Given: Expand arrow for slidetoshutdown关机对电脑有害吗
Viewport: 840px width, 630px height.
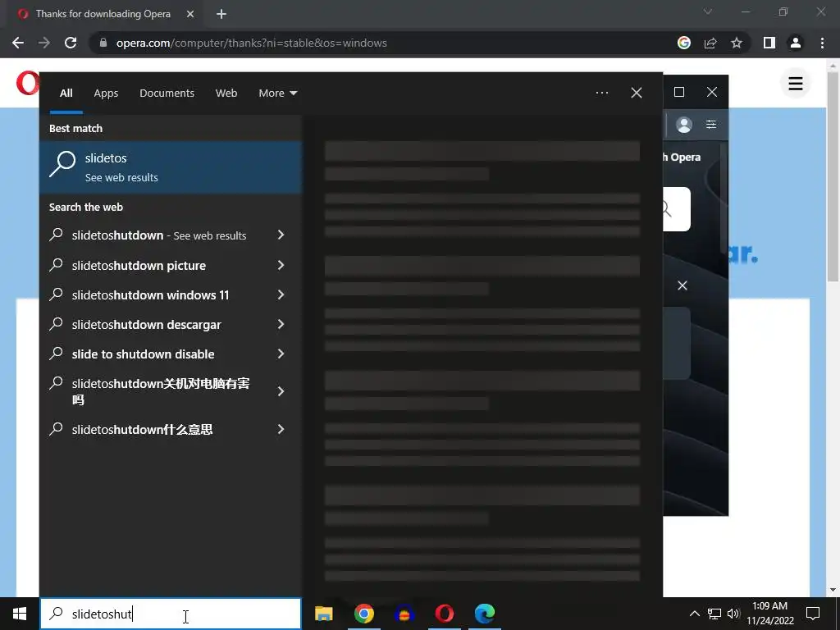Looking at the screenshot, I should (x=281, y=391).
